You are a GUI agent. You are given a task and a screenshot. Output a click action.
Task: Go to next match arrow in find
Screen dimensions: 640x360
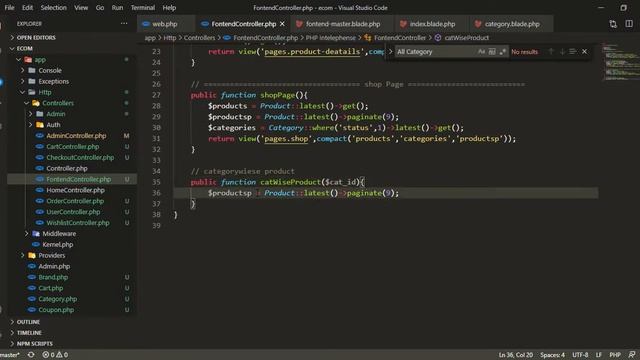click(x=562, y=52)
